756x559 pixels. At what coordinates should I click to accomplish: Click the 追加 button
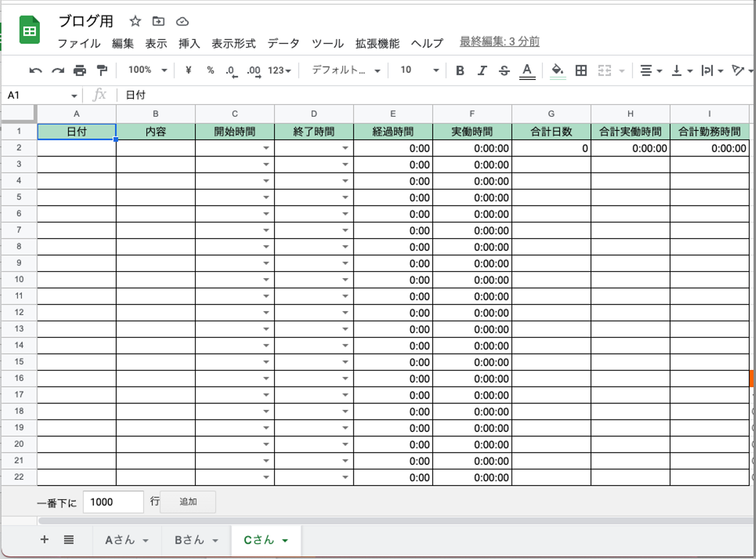pos(188,502)
